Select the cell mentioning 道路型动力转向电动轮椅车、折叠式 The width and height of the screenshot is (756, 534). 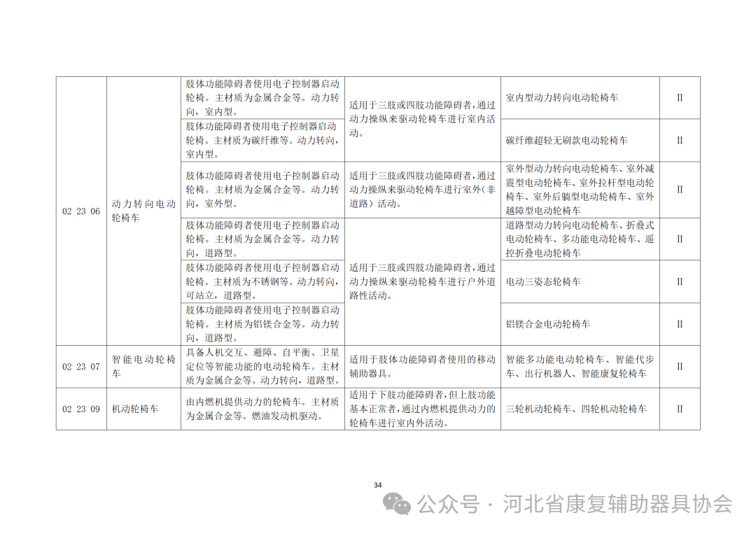tap(578, 238)
